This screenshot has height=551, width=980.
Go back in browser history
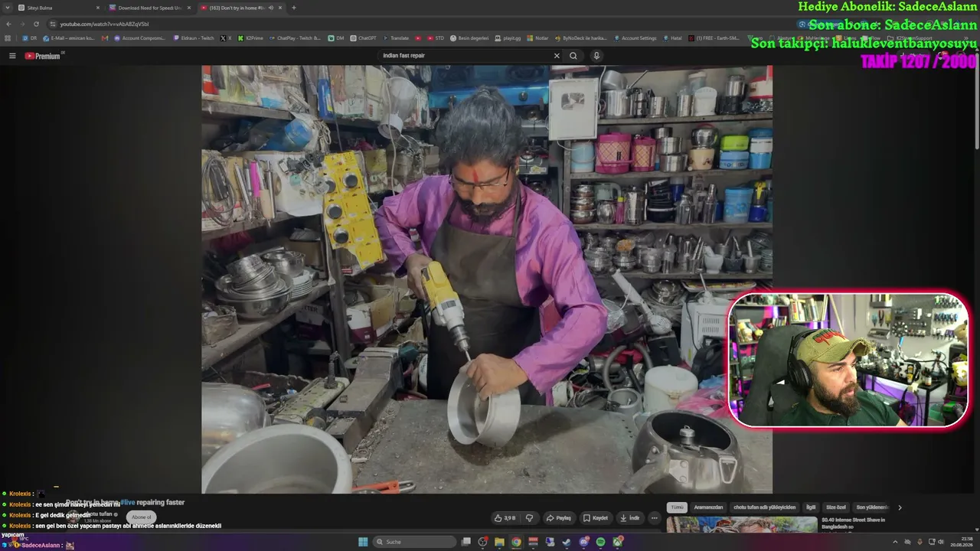8,24
